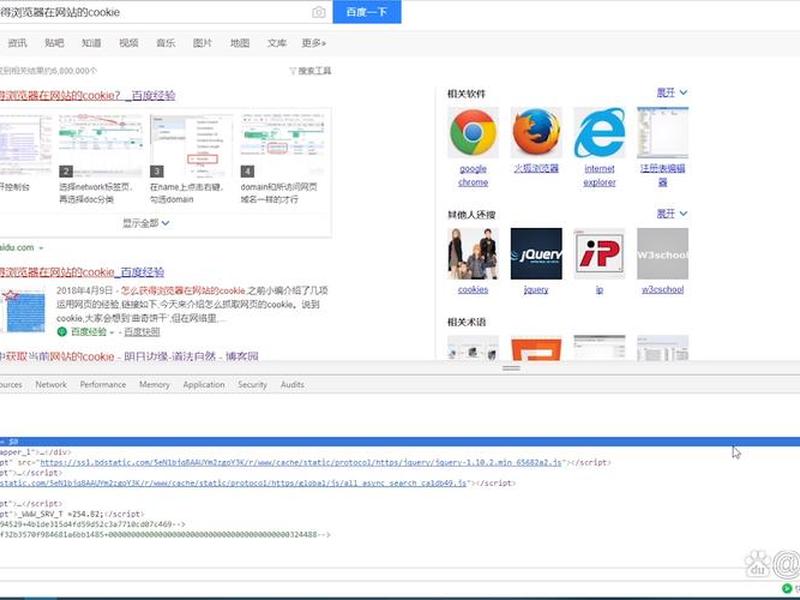Expand 显示全部 steps in first result

click(x=146, y=223)
